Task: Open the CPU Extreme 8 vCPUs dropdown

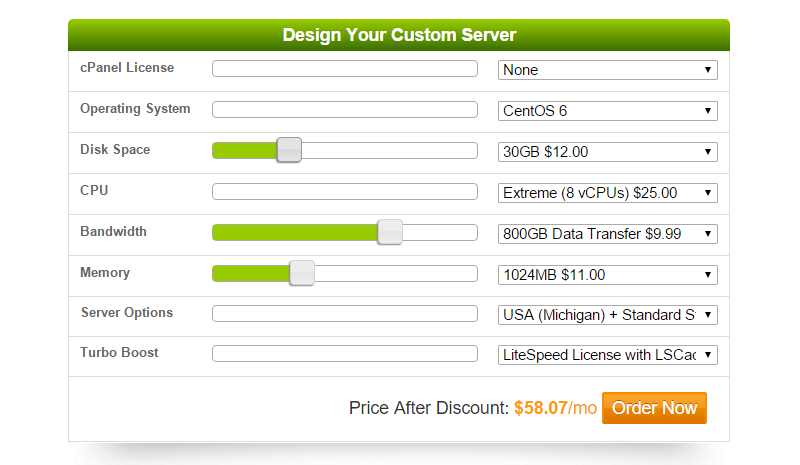Action: click(608, 193)
